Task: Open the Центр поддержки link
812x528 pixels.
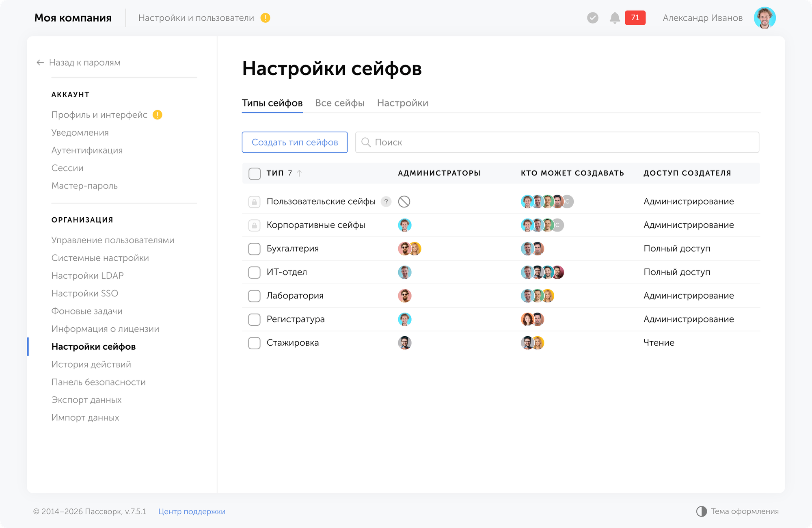Action: [192, 511]
